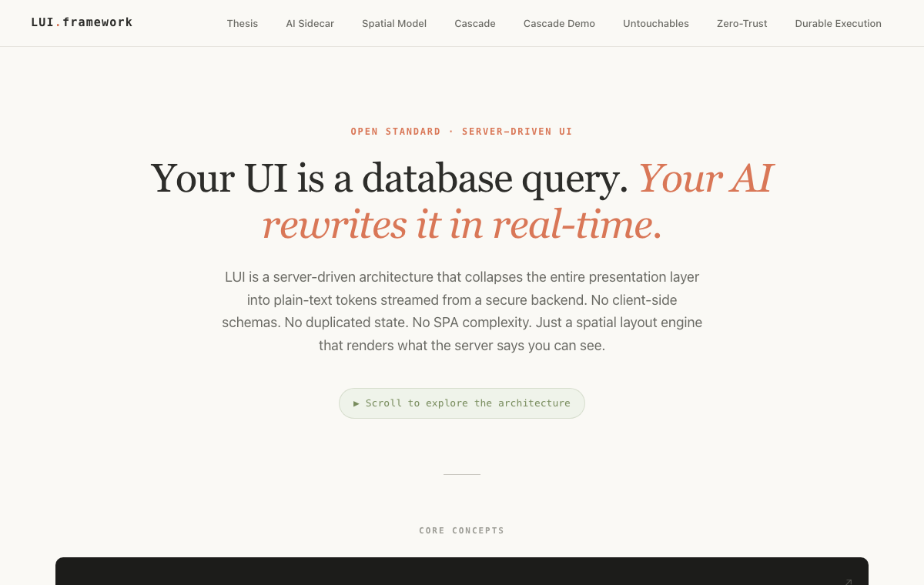The width and height of the screenshot is (924, 585).
Task: Click the italic text rewrites it in real-time
Action: (462, 225)
